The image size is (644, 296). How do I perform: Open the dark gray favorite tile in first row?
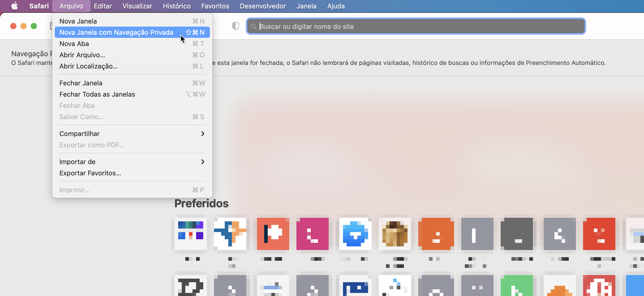(x=517, y=234)
